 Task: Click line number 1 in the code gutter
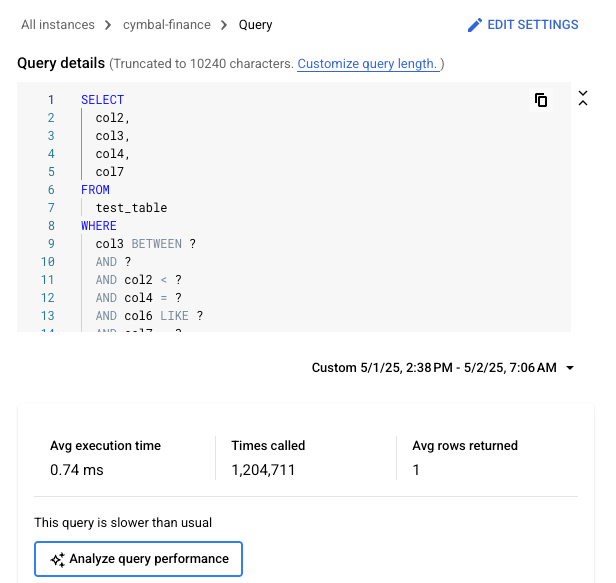pos(51,100)
